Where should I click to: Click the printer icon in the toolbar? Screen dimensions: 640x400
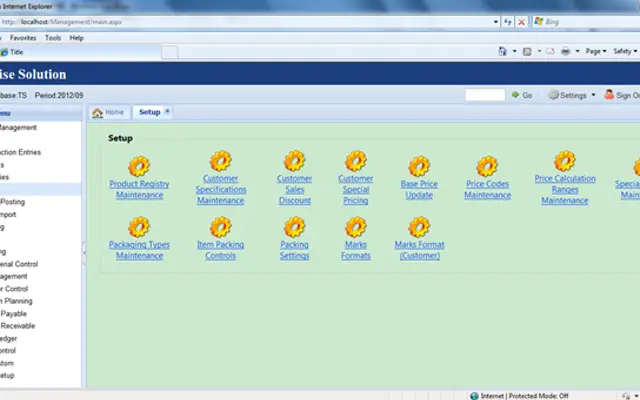(566, 51)
